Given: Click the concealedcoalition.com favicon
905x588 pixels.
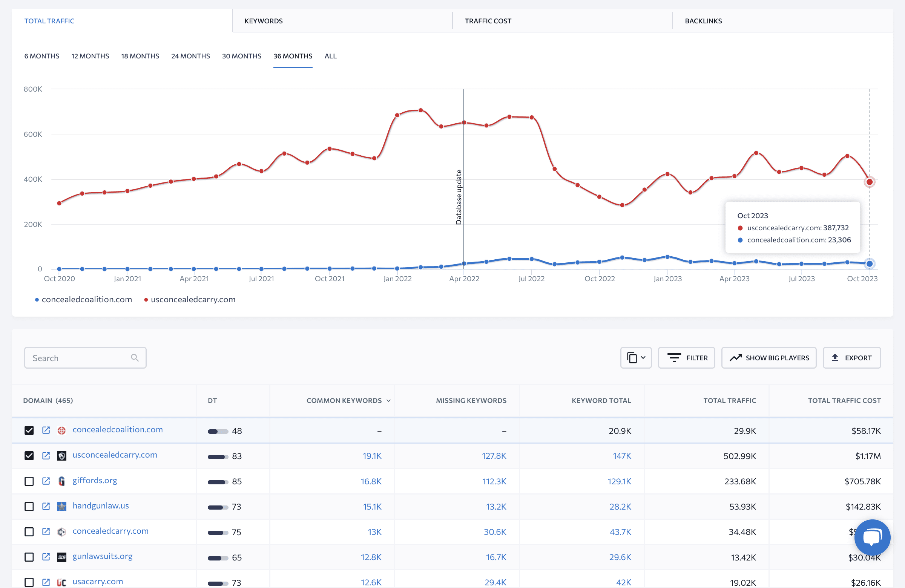Looking at the screenshot, I should (x=61, y=430).
